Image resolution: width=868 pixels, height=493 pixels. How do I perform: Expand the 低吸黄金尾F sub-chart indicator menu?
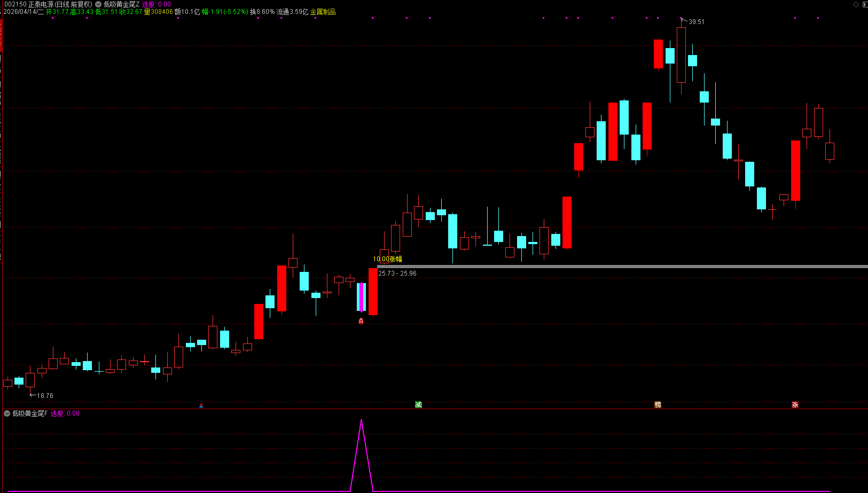[7, 413]
